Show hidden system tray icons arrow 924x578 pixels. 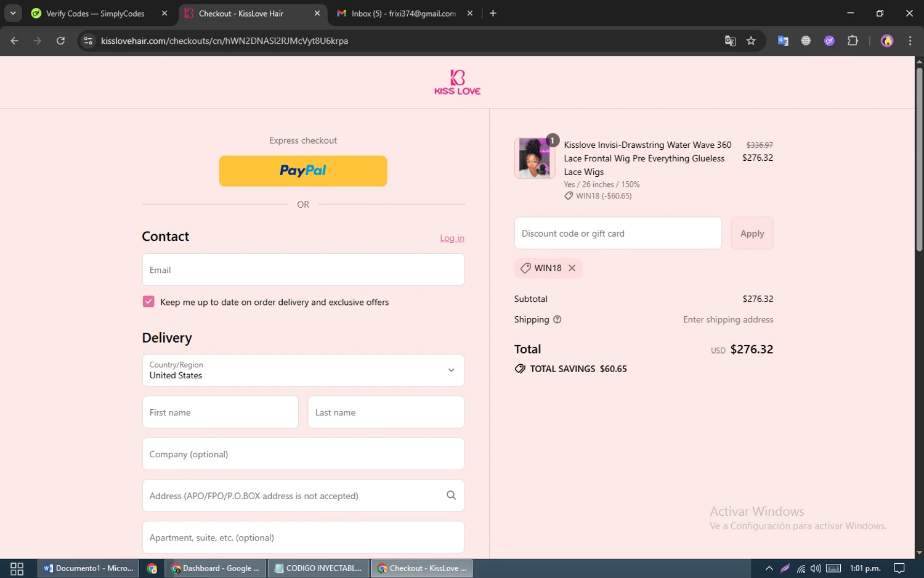pos(769,568)
